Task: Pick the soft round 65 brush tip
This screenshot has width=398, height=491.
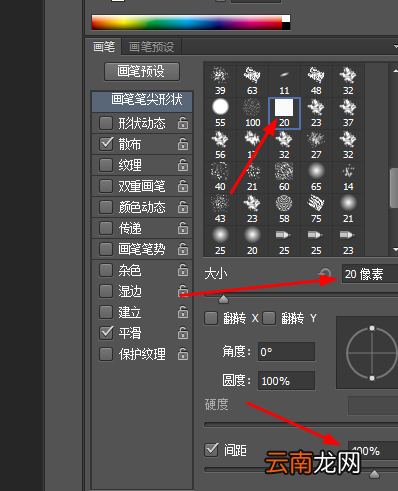Action: [x=316, y=177]
